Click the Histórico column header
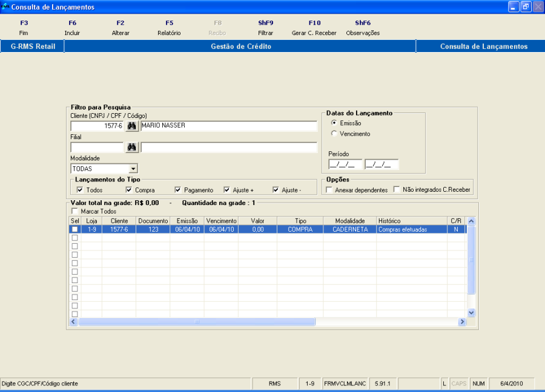The height and width of the screenshot is (392, 545). point(412,221)
